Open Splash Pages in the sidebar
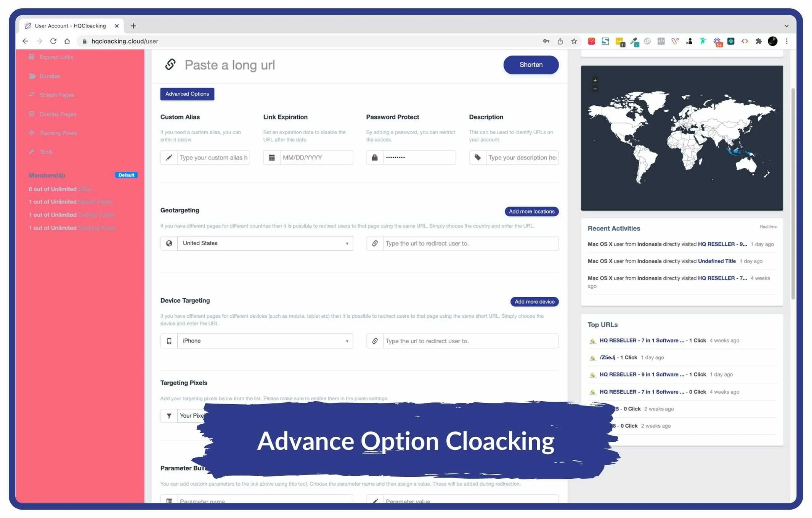Screen dimensions: 812x518 click(56, 95)
